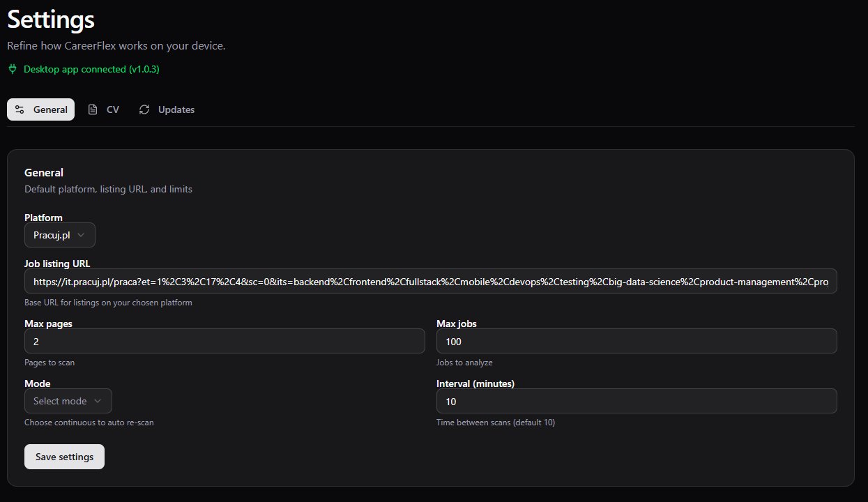Click the 'Settings' page heading
The height and width of the screenshot is (502, 868).
pyautogui.click(x=51, y=20)
